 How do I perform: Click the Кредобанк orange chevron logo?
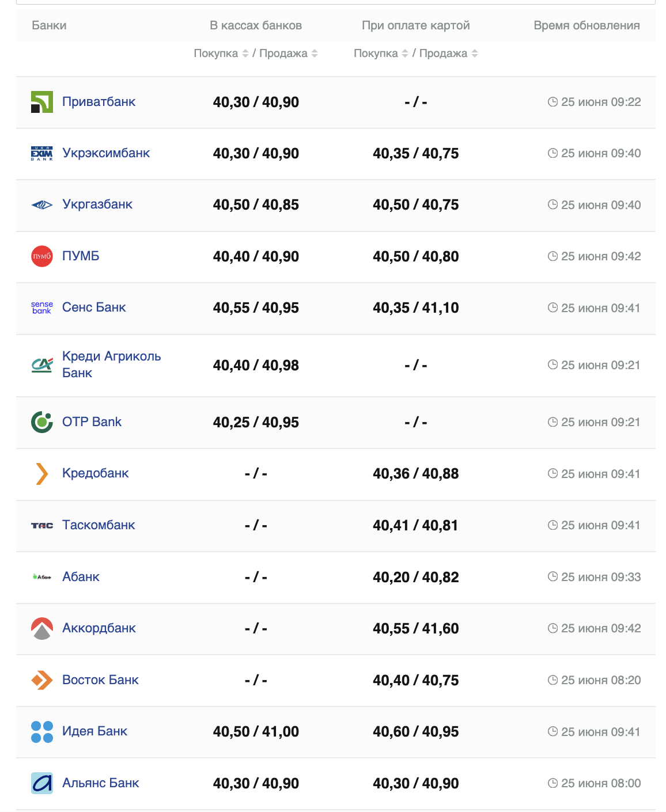pyautogui.click(x=41, y=473)
